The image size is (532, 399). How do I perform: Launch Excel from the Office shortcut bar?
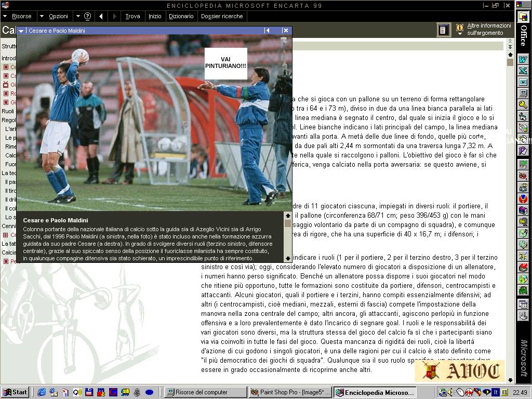(523, 71)
